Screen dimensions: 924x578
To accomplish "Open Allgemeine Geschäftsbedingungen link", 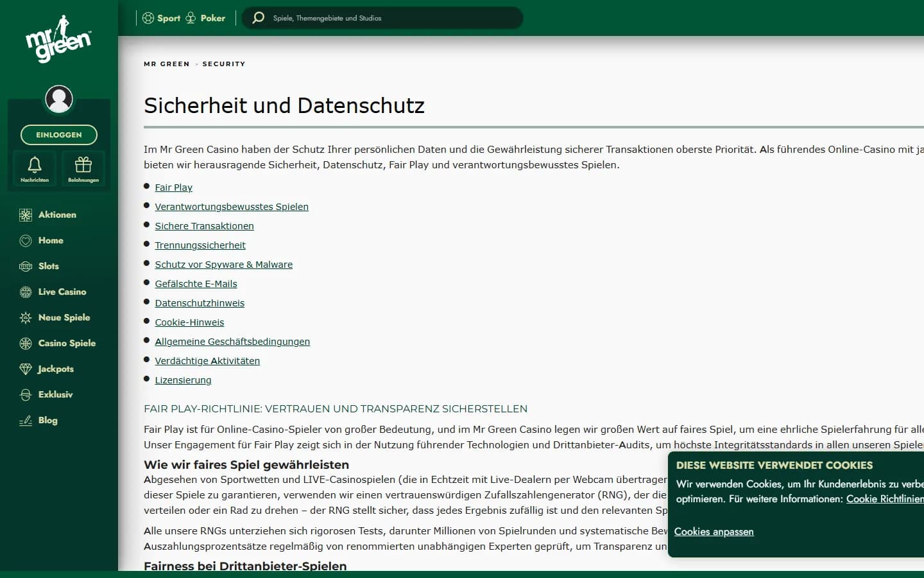I will [232, 342].
